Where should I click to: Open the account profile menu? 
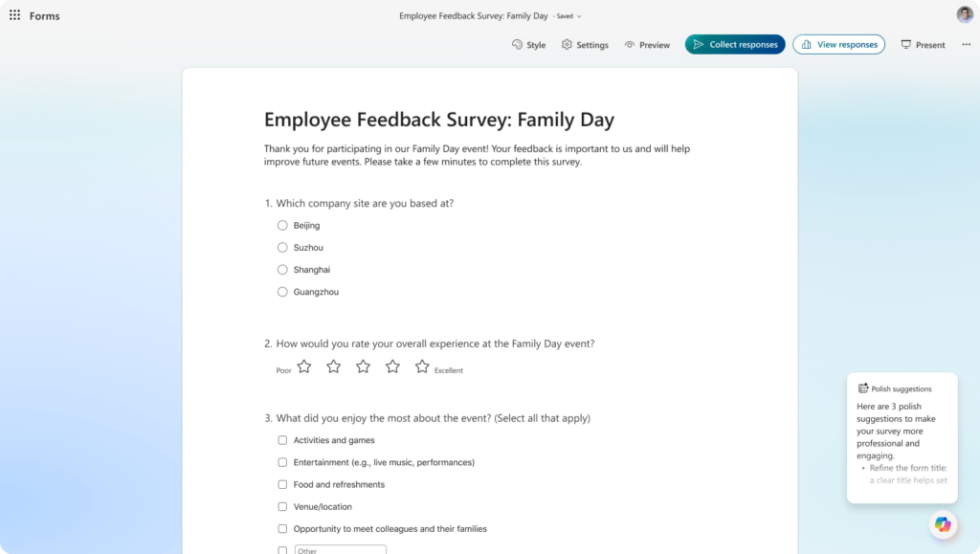click(965, 14)
